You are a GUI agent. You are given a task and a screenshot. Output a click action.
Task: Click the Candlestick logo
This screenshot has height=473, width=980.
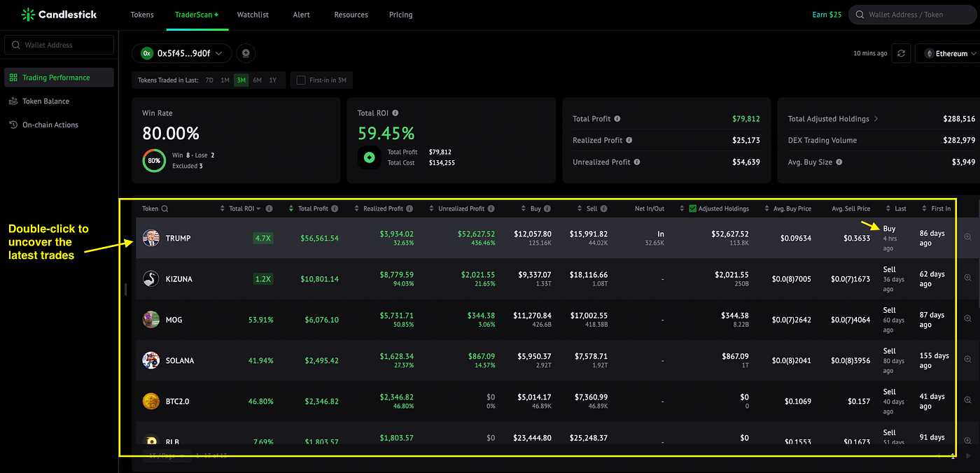[x=59, y=14]
